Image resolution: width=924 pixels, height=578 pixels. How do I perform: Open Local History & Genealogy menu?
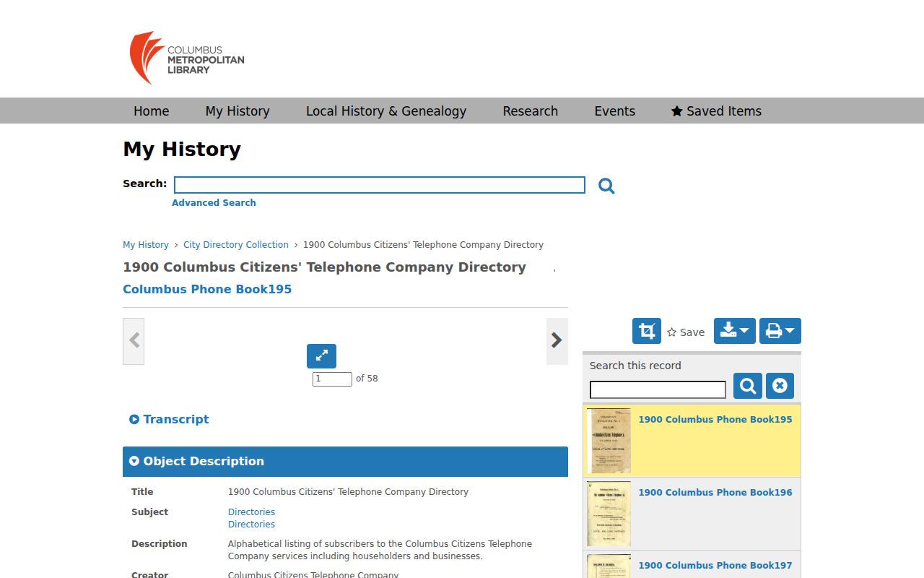click(x=386, y=111)
